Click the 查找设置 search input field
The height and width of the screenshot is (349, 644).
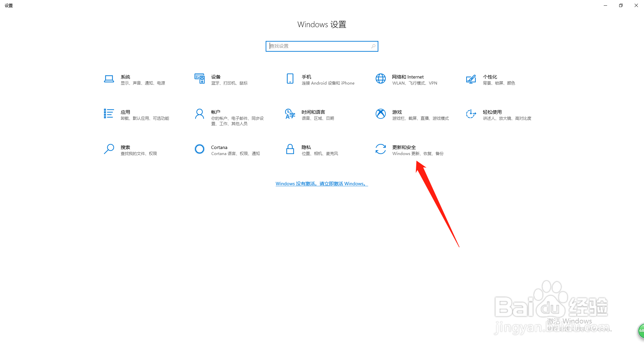tap(322, 46)
